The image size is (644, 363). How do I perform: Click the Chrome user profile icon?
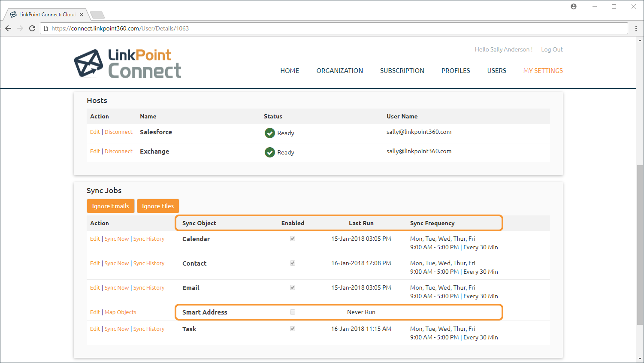click(574, 6)
